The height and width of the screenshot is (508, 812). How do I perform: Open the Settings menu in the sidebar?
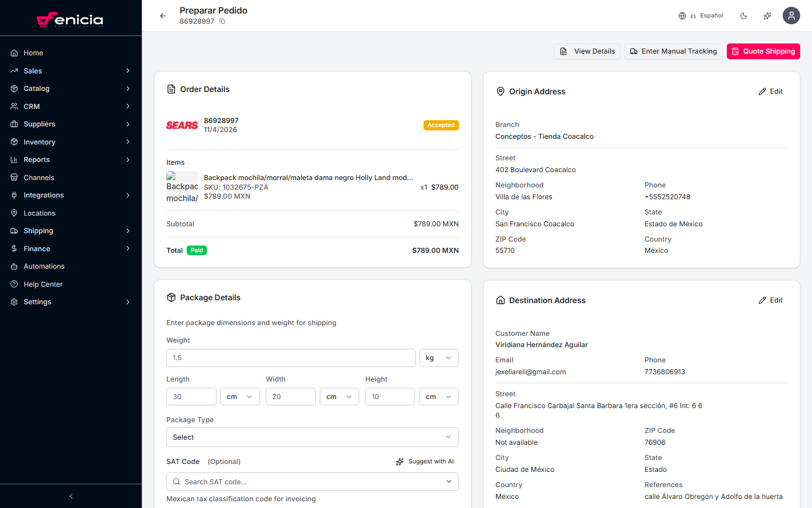pyautogui.click(x=37, y=301)
